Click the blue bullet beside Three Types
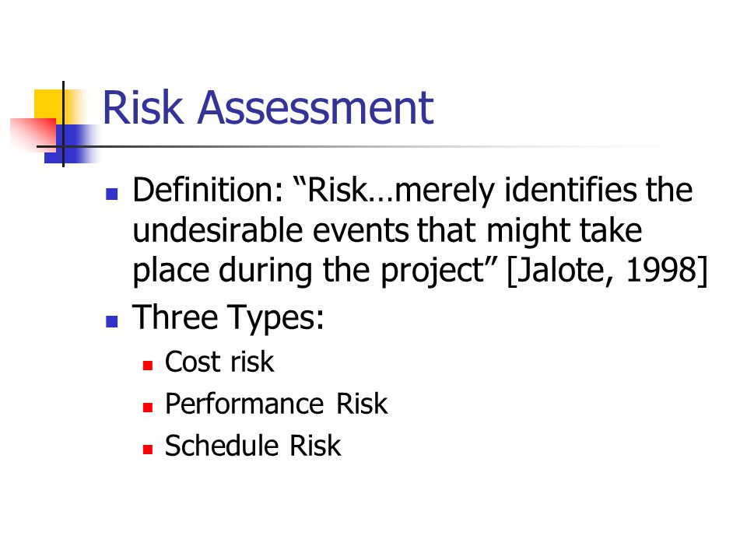This screenshot has width=747, height=560. pyautogui.click(x=111, y=321)
